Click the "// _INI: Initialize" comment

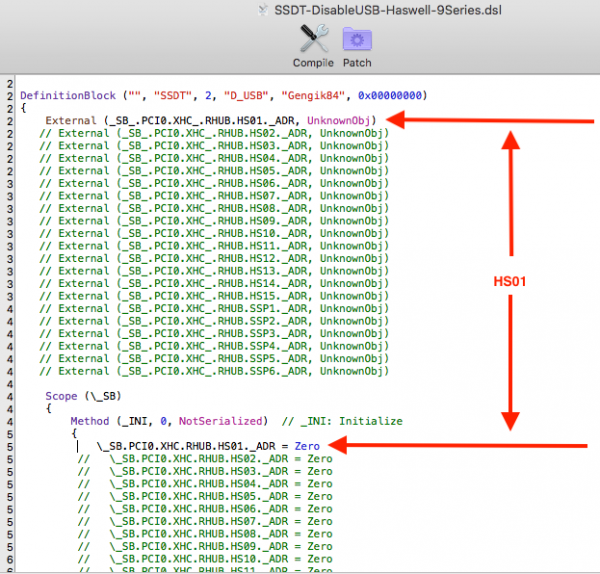(x=342, y=421)
